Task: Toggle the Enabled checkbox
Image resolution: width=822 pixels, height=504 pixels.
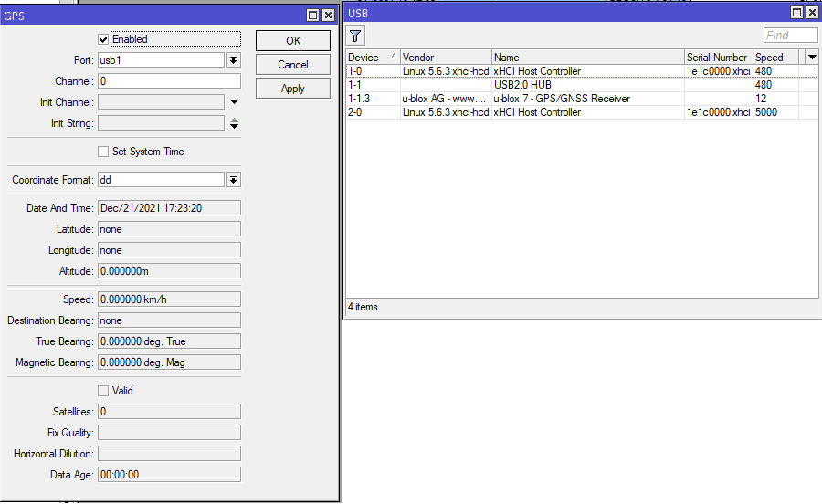Action: coord(103,39)
